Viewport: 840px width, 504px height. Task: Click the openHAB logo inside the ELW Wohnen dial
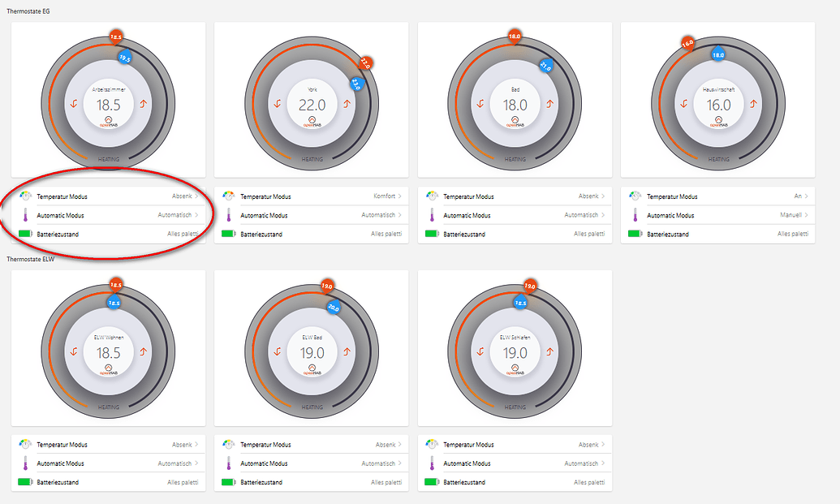tap(108, 367)
